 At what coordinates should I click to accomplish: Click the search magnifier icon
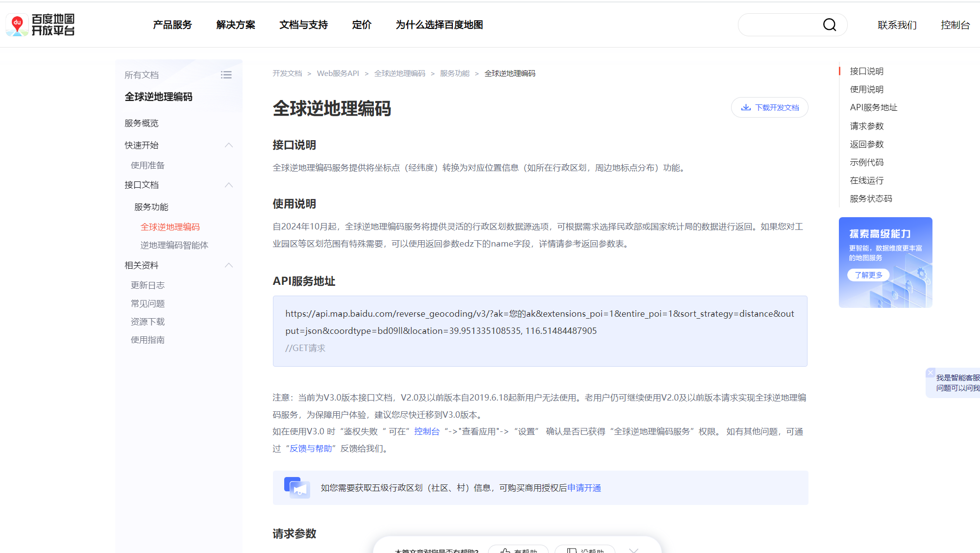(829, 25)
